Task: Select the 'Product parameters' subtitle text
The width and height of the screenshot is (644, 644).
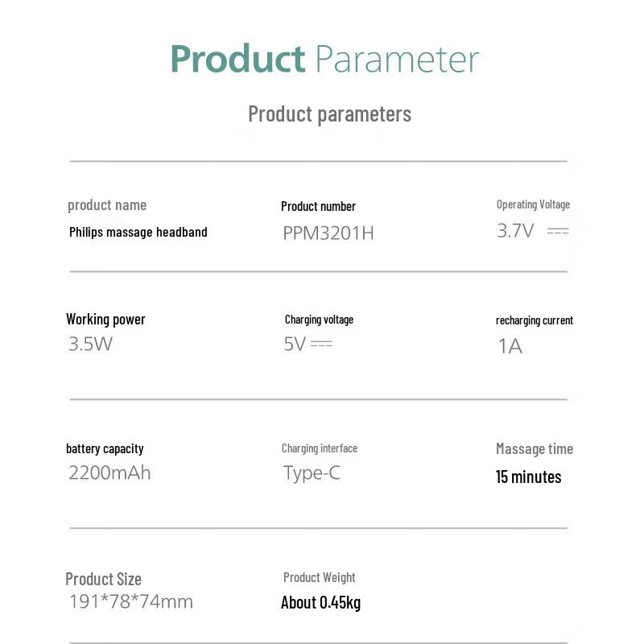Action: 329,114
